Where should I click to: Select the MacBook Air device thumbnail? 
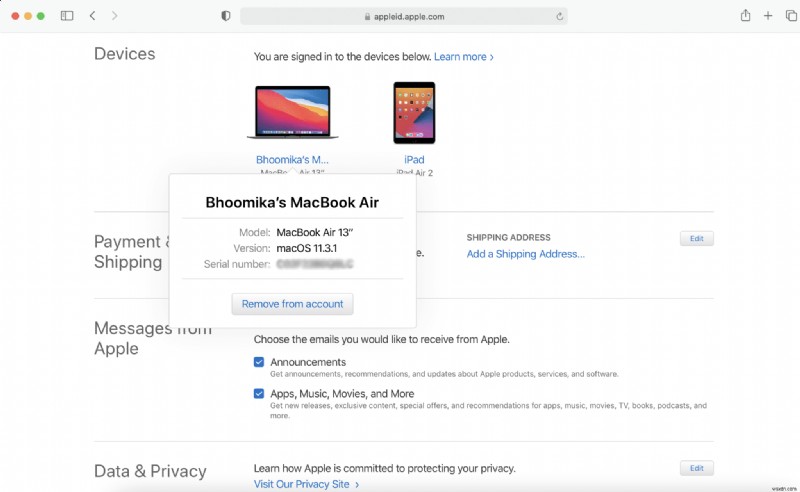point(292,112)
